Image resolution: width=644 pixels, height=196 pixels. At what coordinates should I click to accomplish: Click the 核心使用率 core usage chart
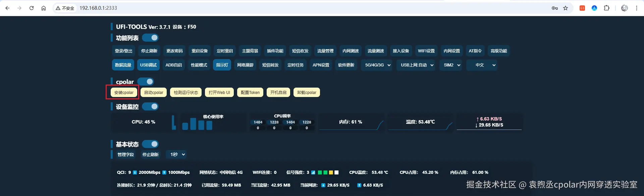click(x=213, y=122)
